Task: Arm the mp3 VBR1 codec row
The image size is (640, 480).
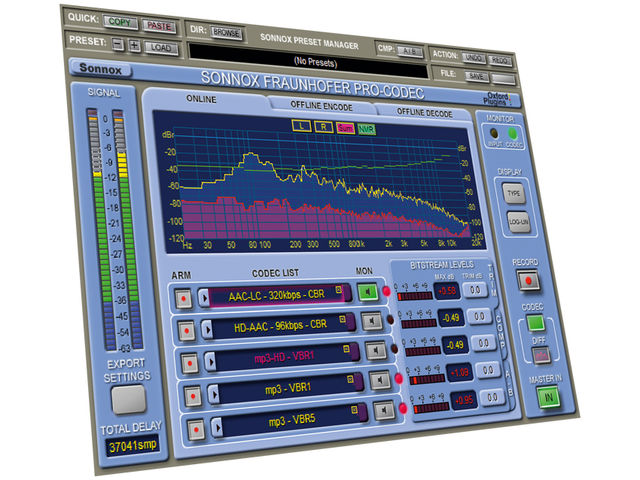Action: pyautogui.click(x=193, y=396)
